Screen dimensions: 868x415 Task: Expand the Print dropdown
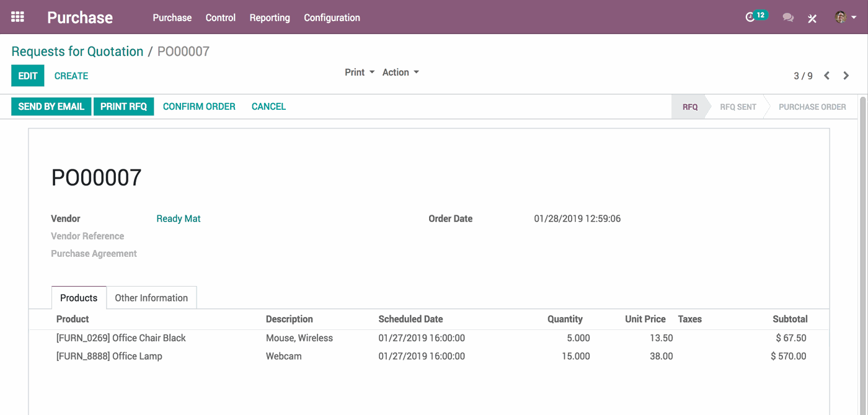(359, 73)
